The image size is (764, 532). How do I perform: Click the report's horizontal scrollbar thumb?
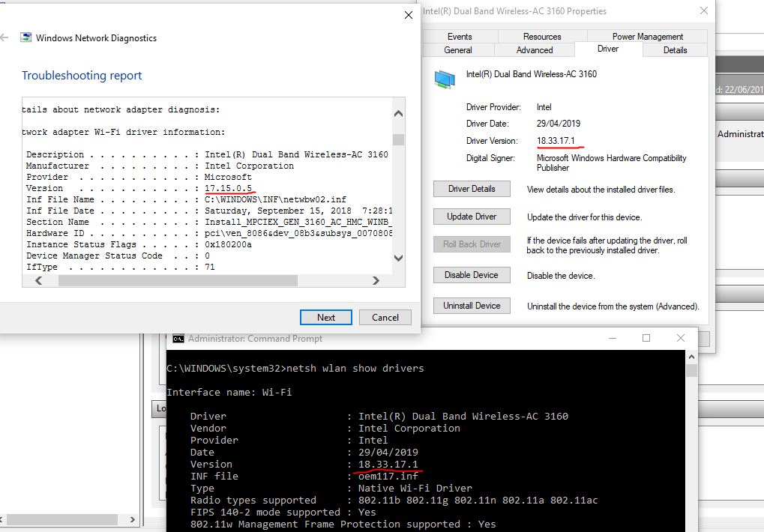pyautogui.click(x=178, y=280)
